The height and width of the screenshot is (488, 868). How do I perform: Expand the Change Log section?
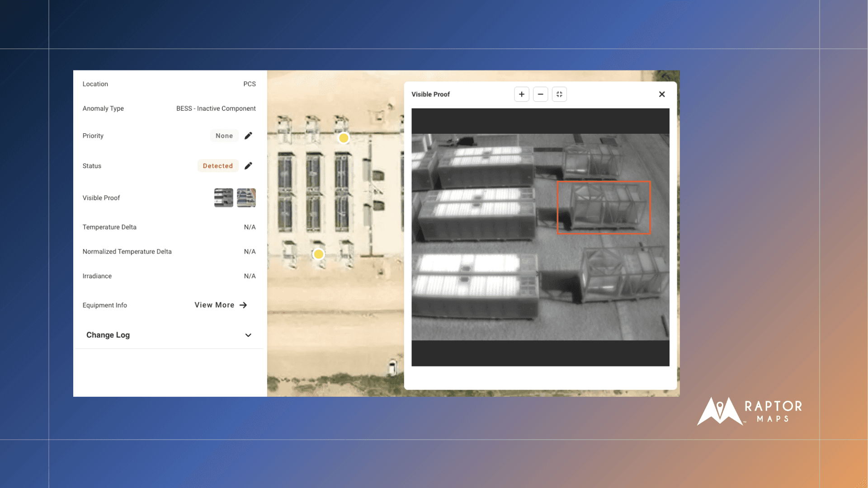tap(108, 335)
